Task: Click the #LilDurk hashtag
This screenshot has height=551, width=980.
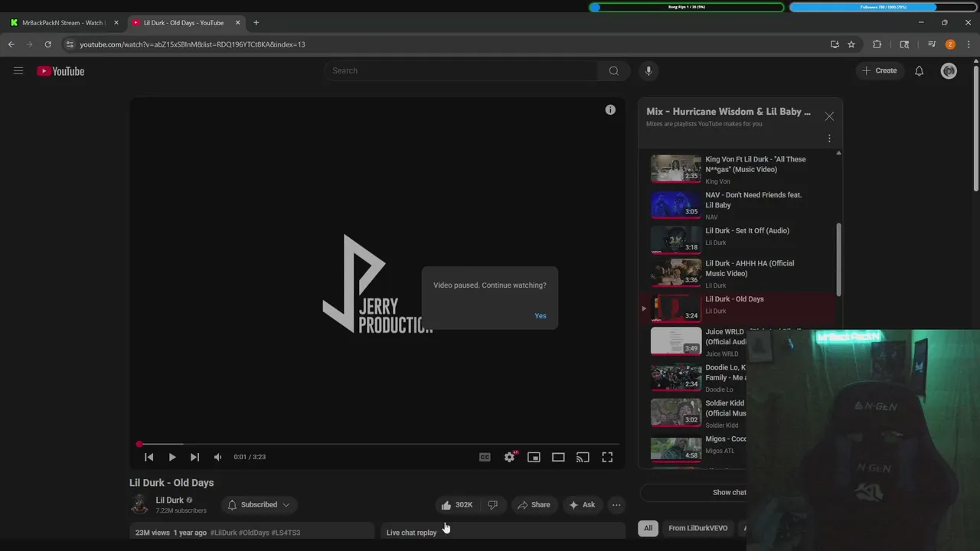Action: coord(224,533)
